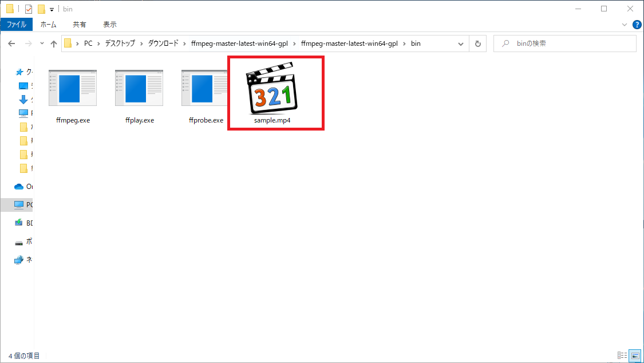Viewport: 644px width, 363px height.
Task: Open Quick access star in the sidebar
Action: [x=19, y=72]
